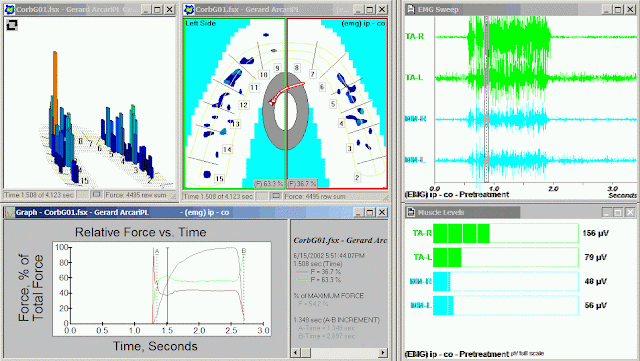Screen dimensions: 640x361
Task: Select tooth label 5 in 2D arch view
Action: click(333, 104)
